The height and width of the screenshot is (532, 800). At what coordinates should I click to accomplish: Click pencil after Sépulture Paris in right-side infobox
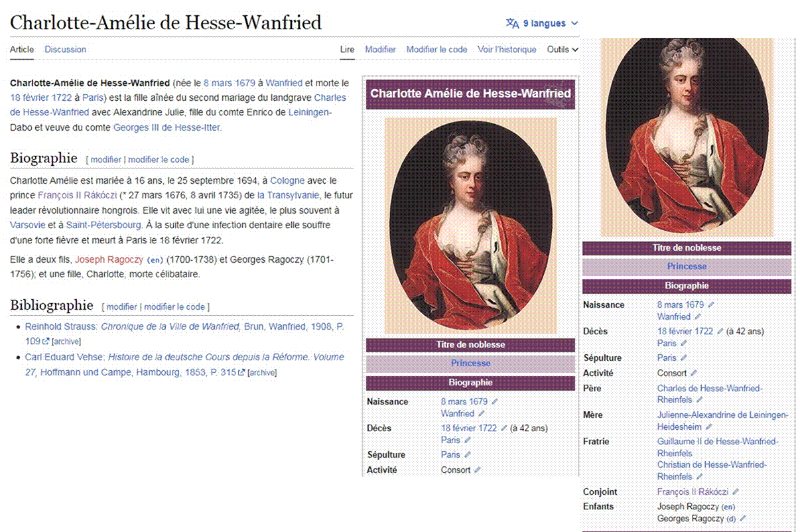(683, 358)
